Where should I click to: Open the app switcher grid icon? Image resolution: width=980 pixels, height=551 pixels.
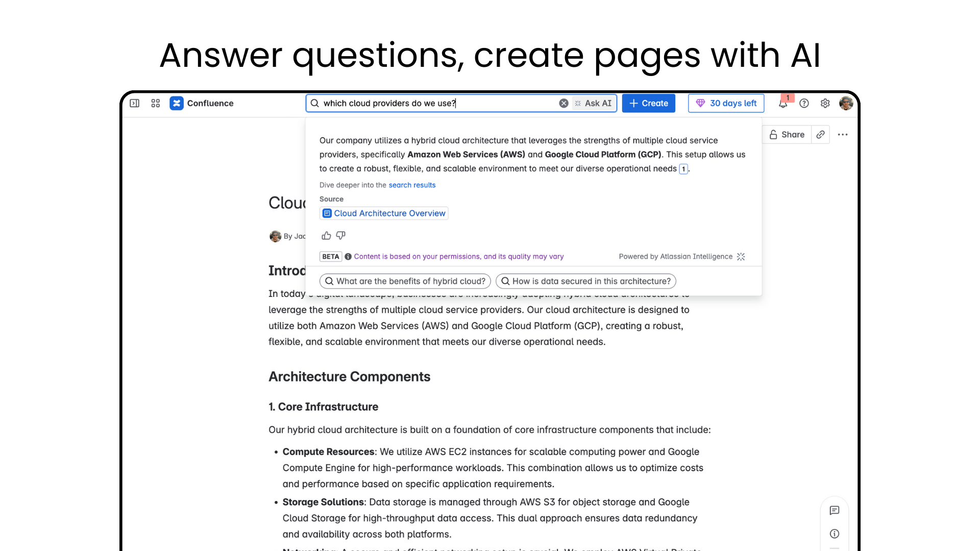click(156, 103)
